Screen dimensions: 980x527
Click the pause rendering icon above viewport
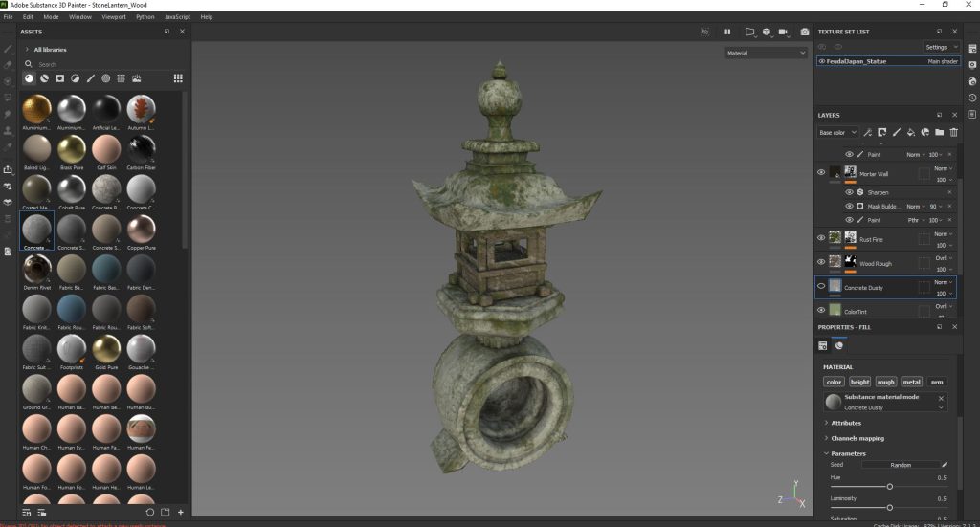coord(727,32)
